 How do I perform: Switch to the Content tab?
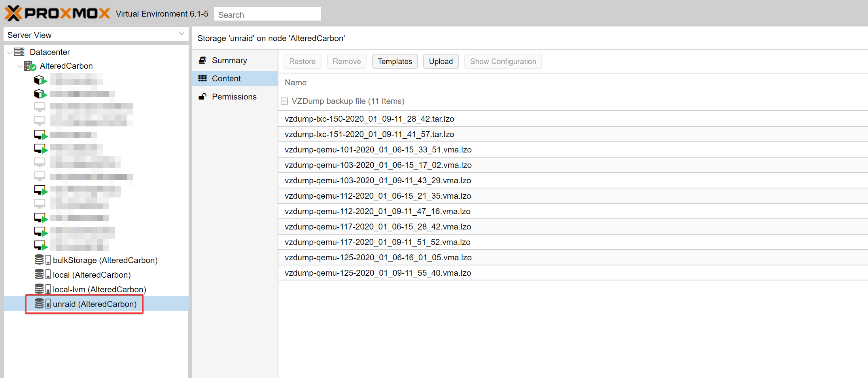pos(235,79)
